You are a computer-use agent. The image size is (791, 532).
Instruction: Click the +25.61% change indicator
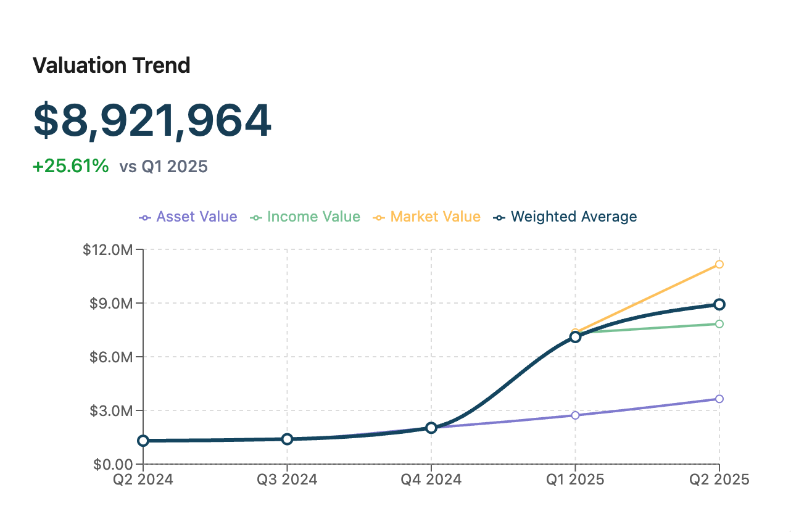point(70,166)
